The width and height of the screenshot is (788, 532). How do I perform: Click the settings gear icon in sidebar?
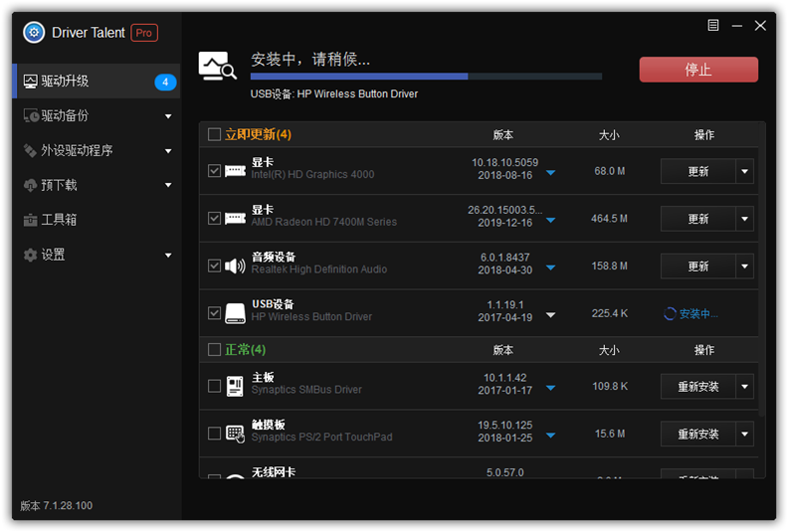(30, 255)
